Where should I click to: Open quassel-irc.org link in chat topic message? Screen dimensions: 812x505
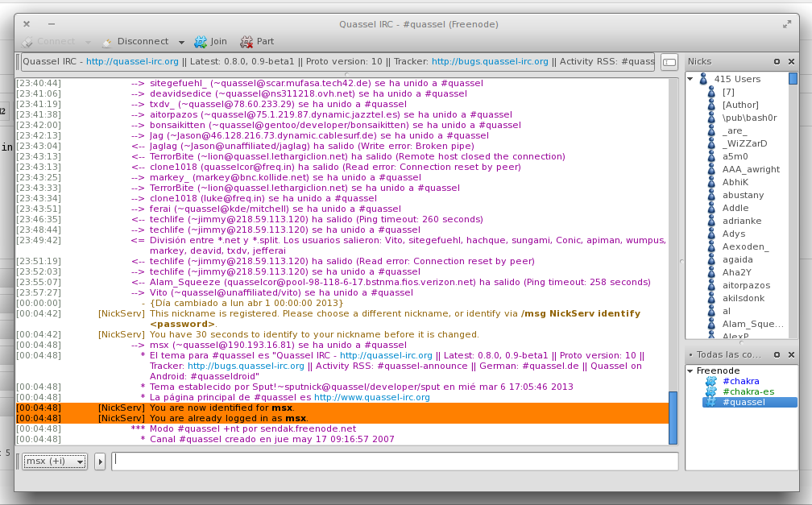point(386,356)
